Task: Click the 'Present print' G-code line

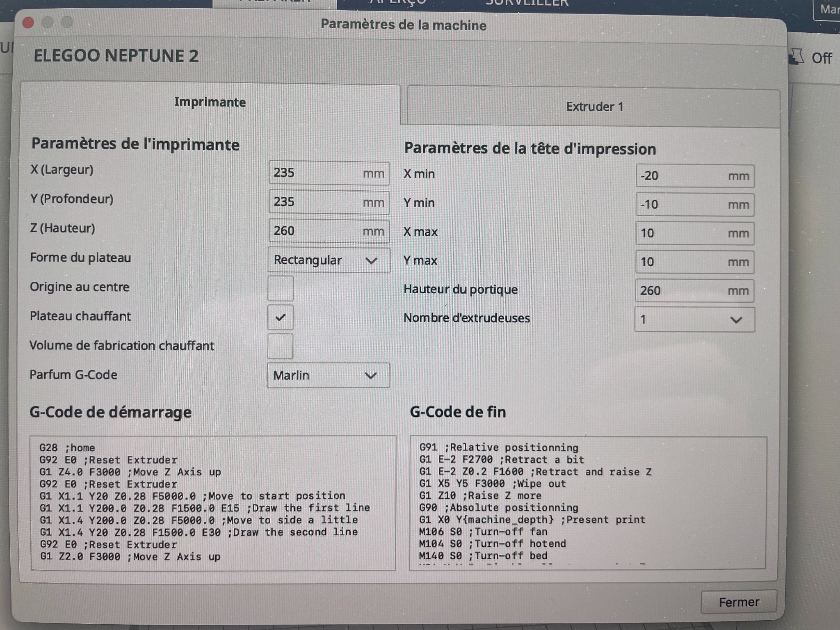Action: click(x=532, y=520)
